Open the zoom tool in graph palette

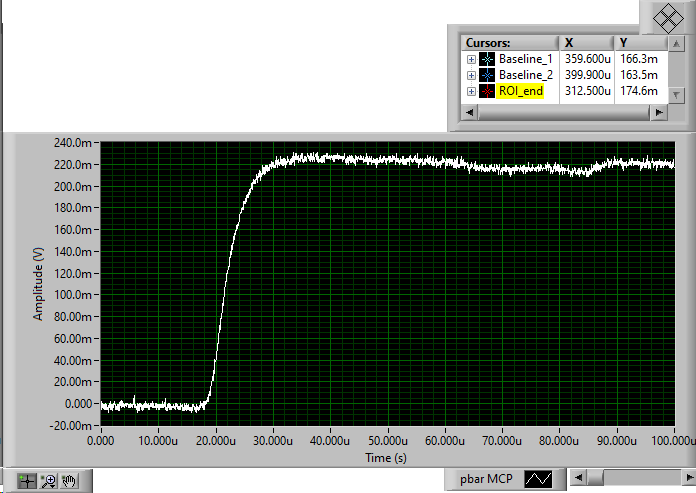(x=48, y=481)
